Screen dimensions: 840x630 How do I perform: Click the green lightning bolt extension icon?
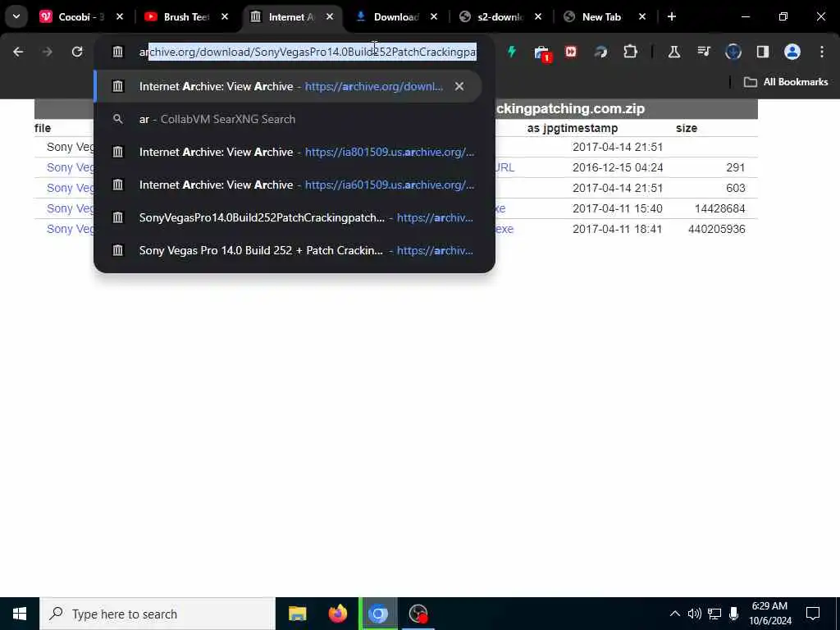click(x=512, y=52)
